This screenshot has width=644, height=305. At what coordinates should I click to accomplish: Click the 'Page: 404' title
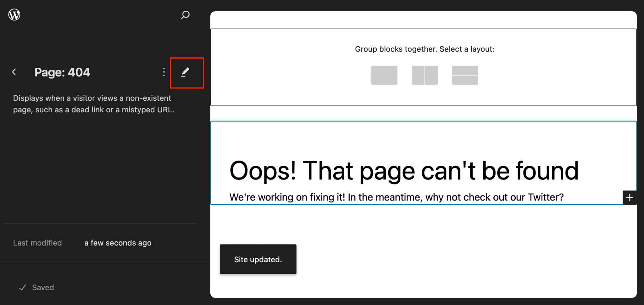coord(62,72)
